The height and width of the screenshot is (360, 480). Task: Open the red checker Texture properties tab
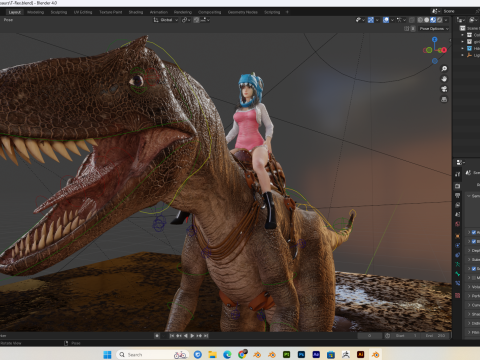[458, 295]
